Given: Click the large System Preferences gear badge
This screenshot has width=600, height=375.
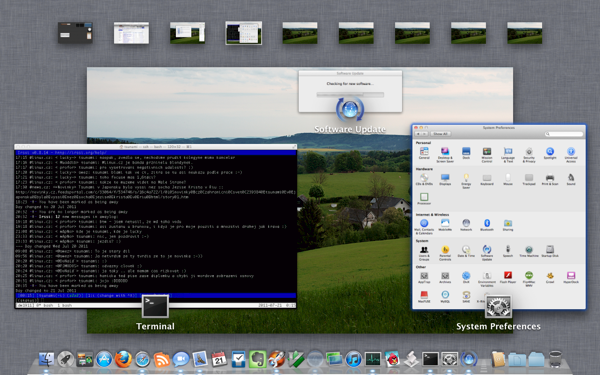Looking at the screenshot, I should (x=498, y=306).
